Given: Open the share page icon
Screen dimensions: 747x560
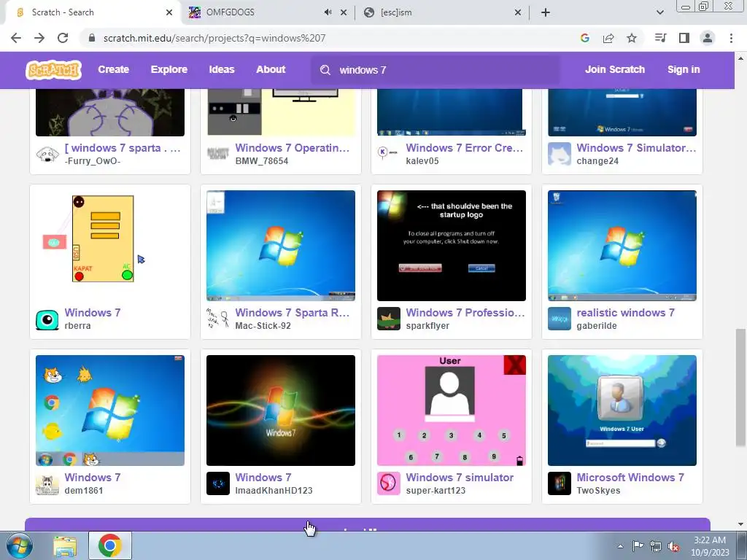Looking at the screenshot, I should [608, 38].
